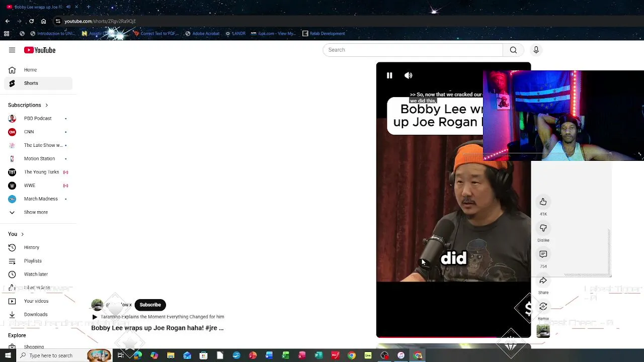Viewport: 644px width, 362px height.
Task: Open the YouTube hamburger guide menu
Action: 12,50
